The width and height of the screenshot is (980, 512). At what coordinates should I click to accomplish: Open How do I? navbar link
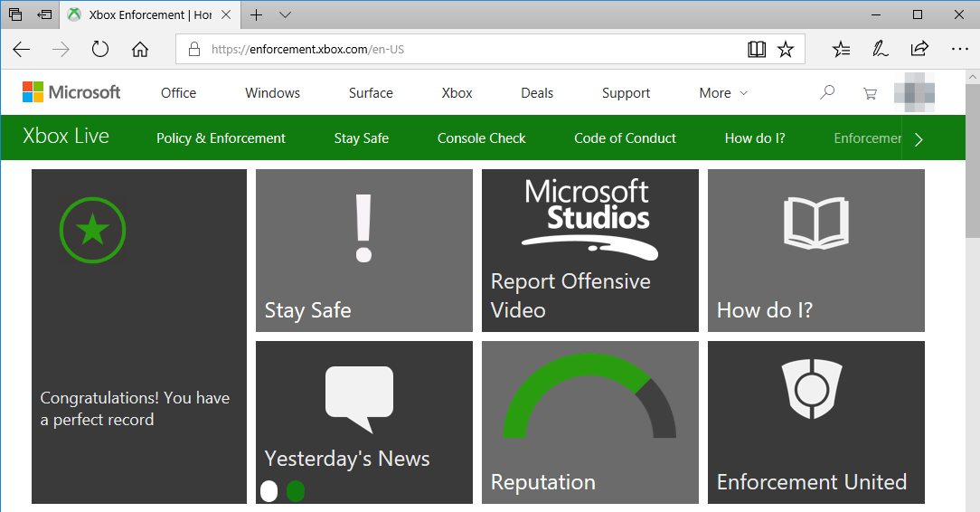coord(755,138)
